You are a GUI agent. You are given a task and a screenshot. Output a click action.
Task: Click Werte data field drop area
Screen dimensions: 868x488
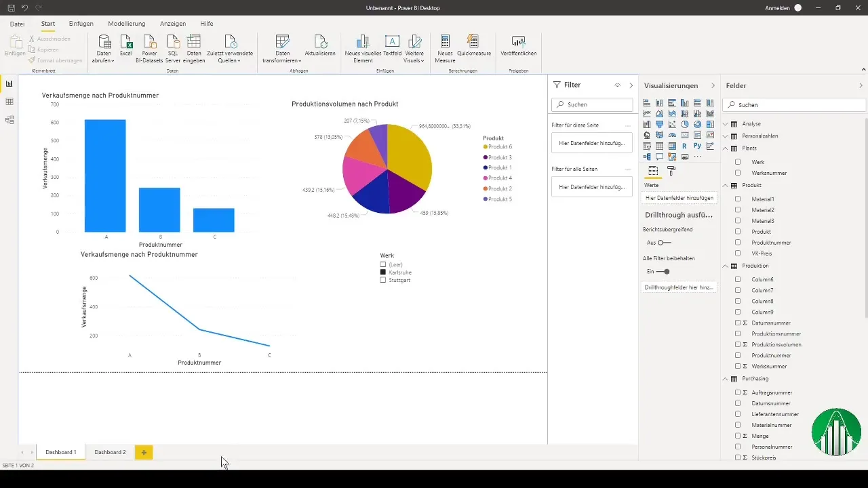click(679, 198)
